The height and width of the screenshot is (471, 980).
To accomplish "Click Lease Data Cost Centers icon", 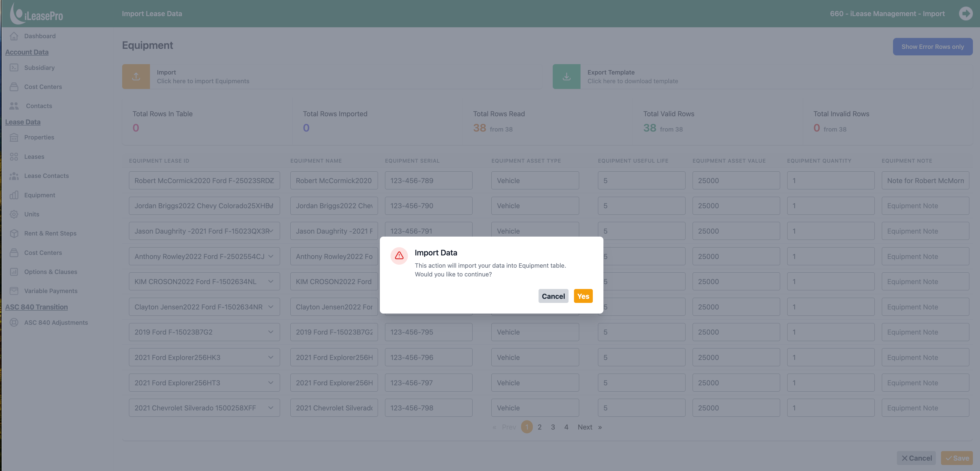I will coord(14,253).
